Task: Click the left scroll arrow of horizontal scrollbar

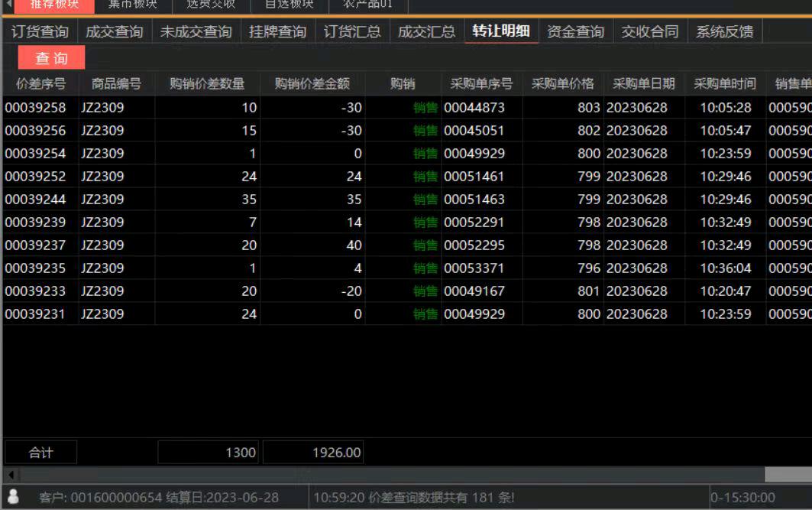Action: (x=11, y=475)
